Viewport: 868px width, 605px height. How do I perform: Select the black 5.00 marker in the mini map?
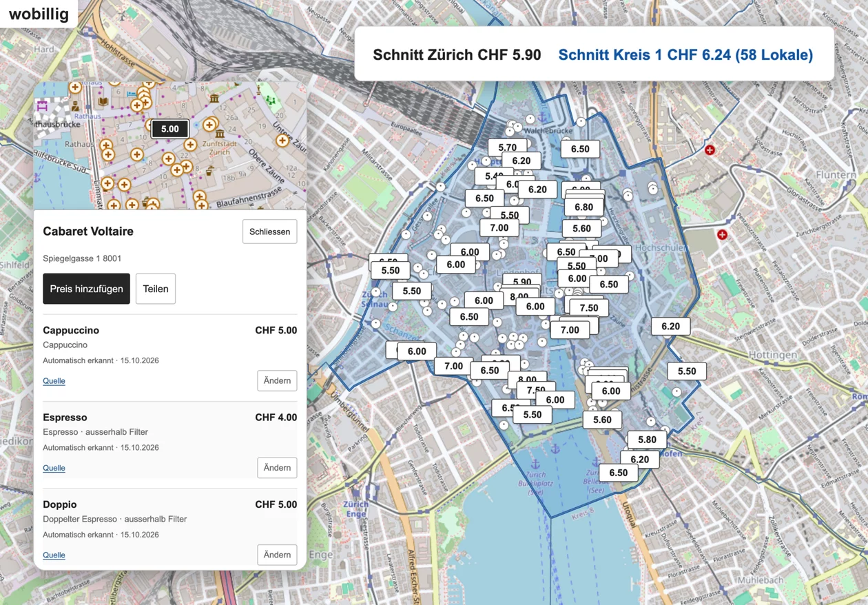170,129
